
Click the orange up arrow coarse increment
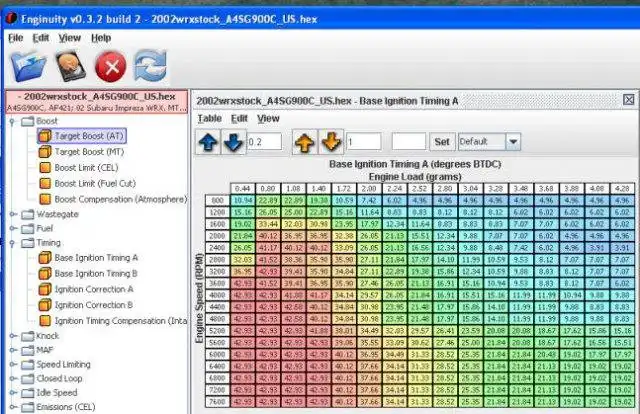[x=305, y=142]
